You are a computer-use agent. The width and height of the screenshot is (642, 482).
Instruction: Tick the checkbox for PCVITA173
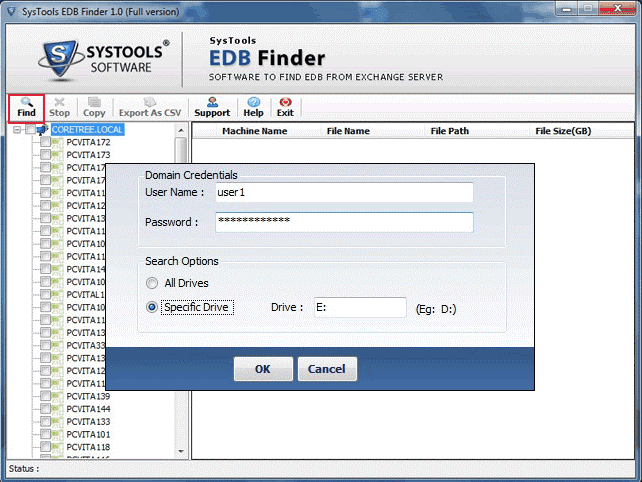click(x=45, y=155)
